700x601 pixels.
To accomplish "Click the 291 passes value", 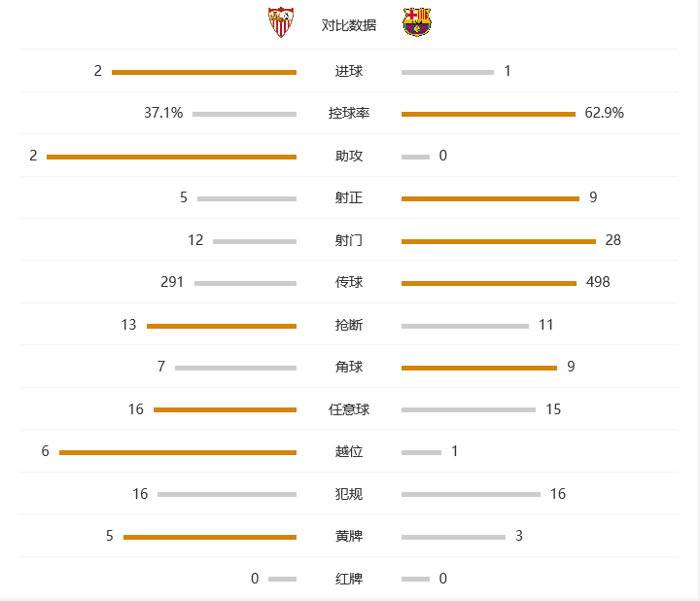I will coord(172,282).
